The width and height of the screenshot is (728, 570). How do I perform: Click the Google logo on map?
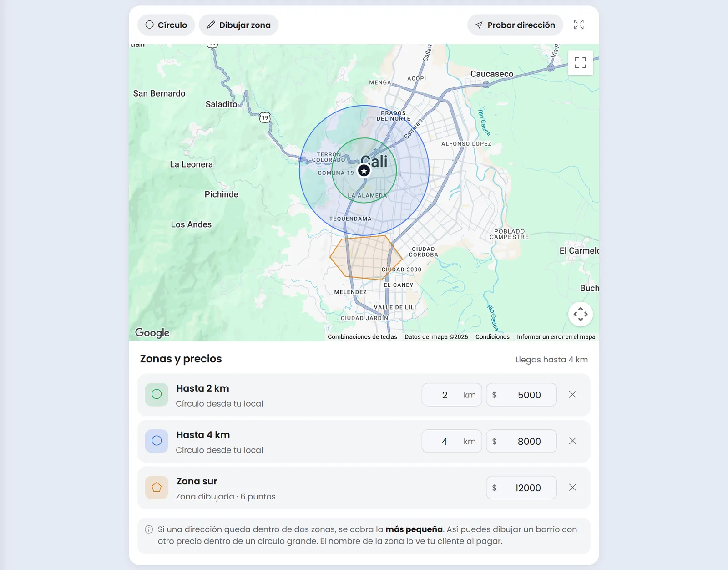[152, 333]
